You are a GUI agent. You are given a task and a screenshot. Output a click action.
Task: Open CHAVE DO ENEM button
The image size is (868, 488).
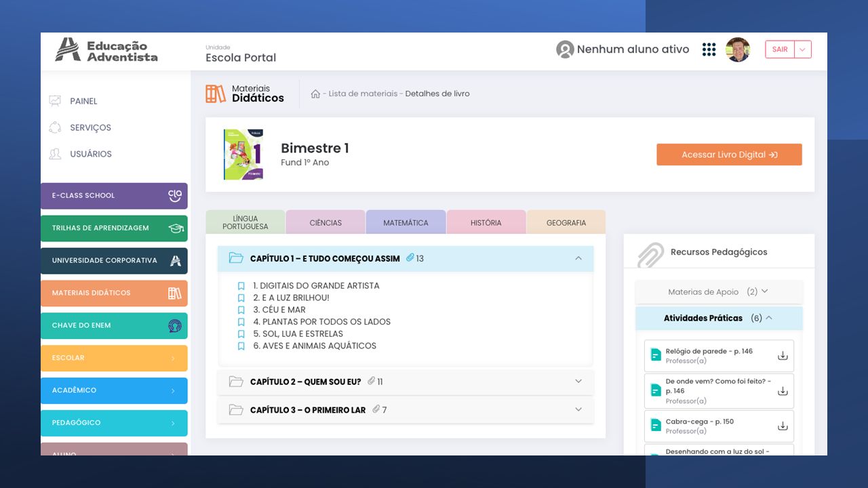click(114, 326)
